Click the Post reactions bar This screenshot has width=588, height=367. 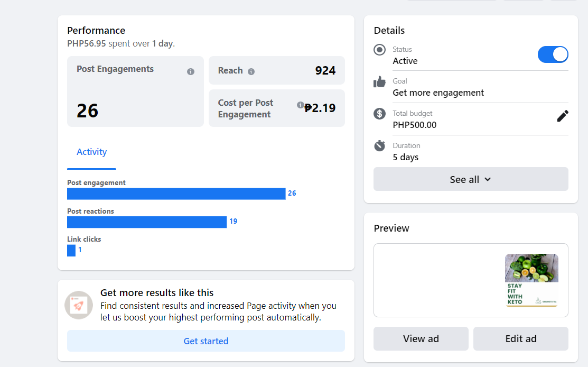point(147,222)
